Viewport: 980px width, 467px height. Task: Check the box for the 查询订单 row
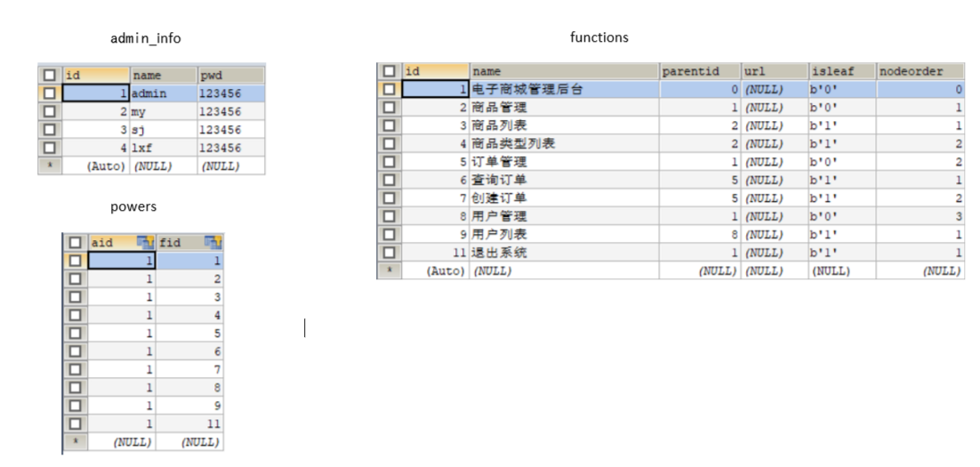[x=389, y=180]
